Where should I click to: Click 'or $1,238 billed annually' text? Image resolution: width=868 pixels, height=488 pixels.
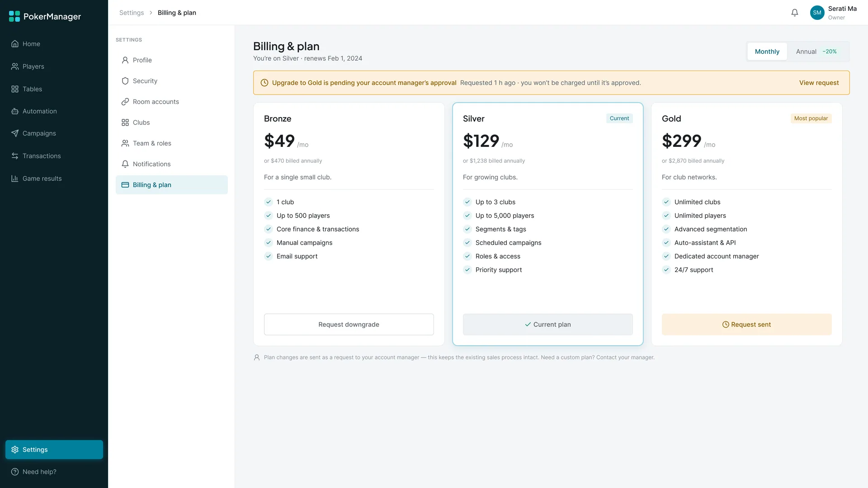(x=494, y=161)
